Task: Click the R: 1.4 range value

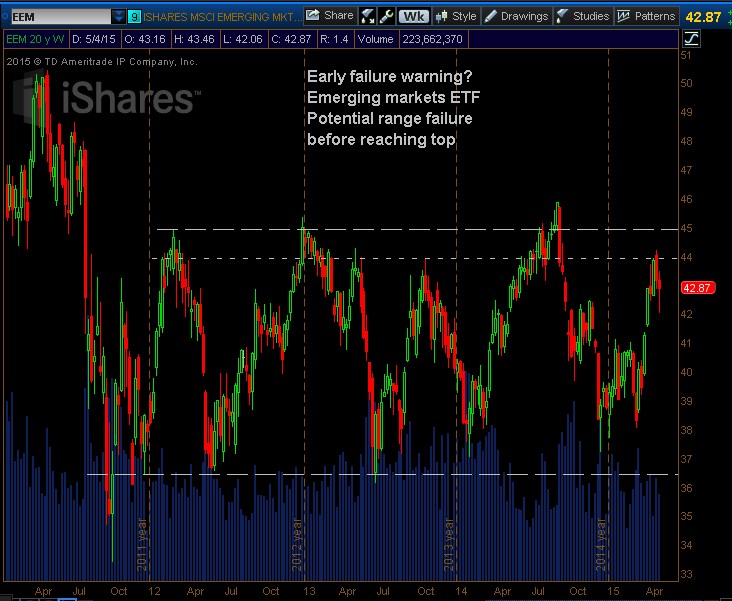Action: 334,39
